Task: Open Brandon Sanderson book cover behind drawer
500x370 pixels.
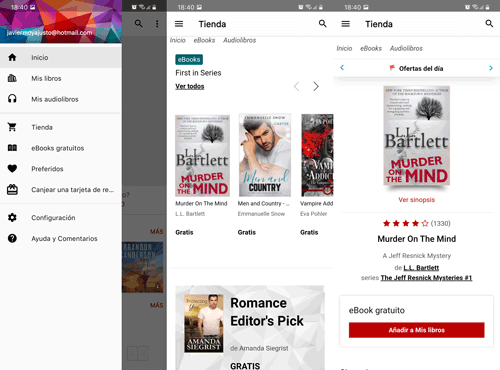Action: 143,267
